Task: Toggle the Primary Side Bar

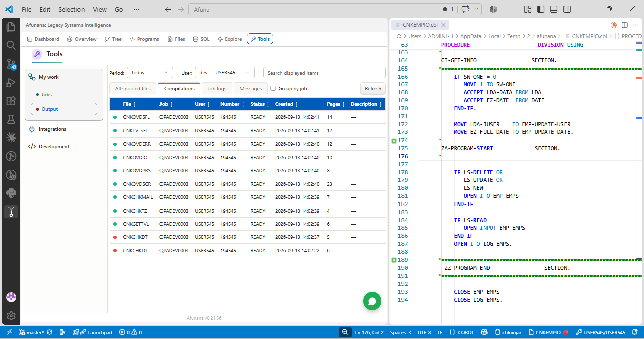Action: click(541, 9)
